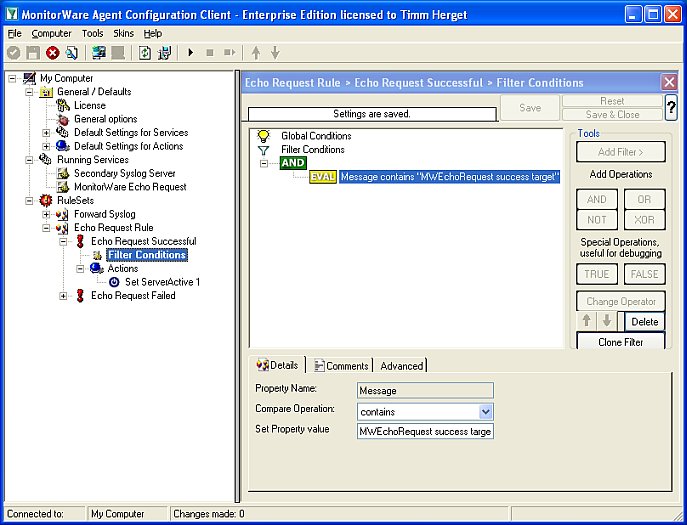Click the Add Filter button

[x=621, y=152]
